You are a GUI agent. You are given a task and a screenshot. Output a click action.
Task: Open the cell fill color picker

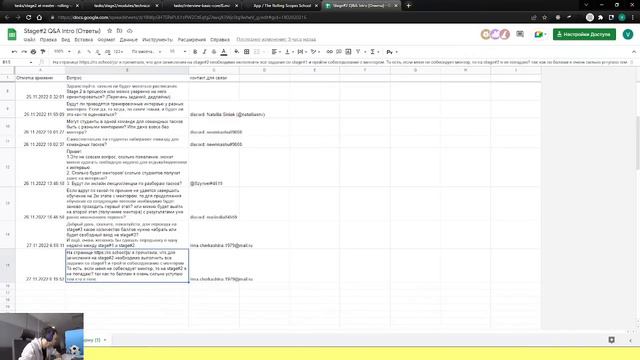(x=237, y=52)
